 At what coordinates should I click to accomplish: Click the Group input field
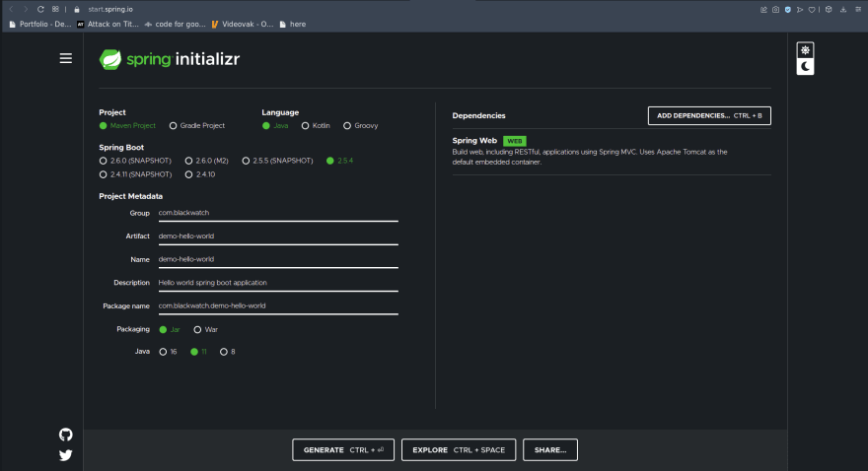[x=278, y=214]
